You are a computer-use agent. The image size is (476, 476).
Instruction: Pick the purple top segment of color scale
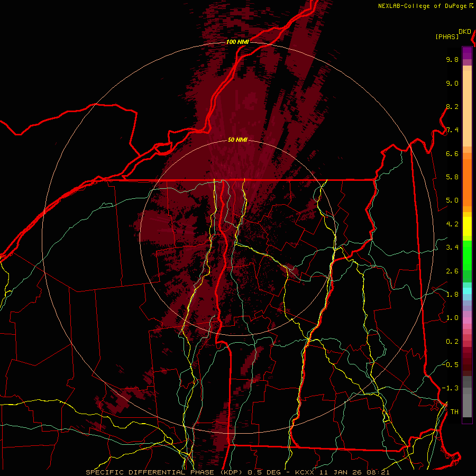pyautogui.click(x=467, y=53)
